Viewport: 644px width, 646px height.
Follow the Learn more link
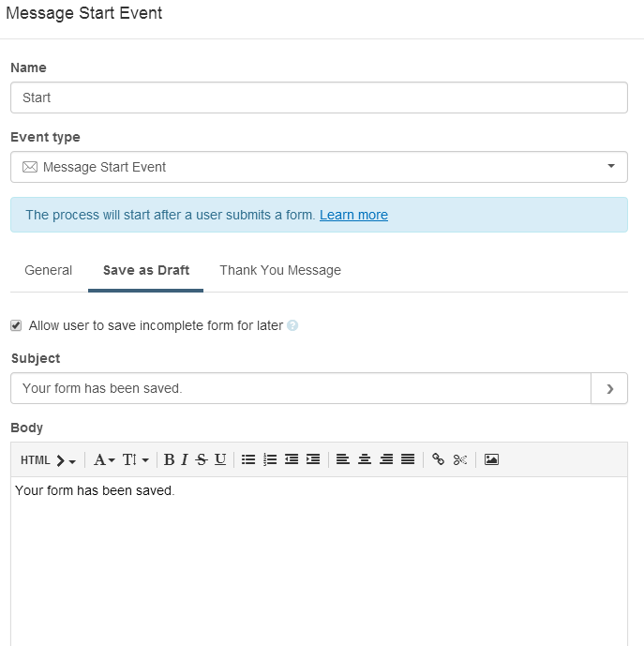[x=353, y=215]
